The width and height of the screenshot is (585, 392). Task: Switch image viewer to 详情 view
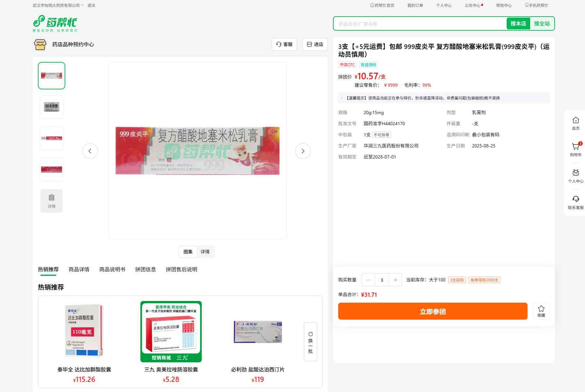(205, 252)
